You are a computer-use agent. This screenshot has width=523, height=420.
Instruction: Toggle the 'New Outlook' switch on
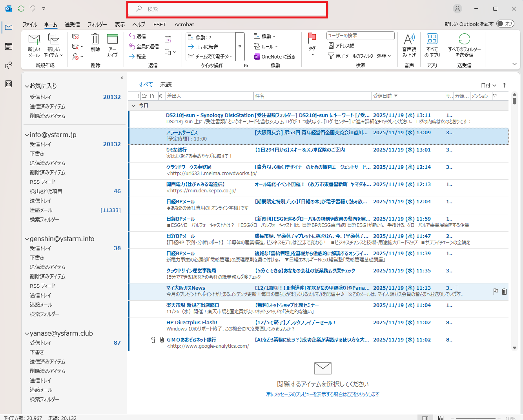point(505,24)
